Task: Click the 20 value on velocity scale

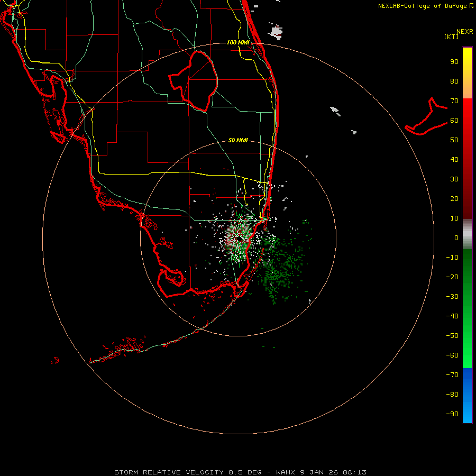Action: 454,198
